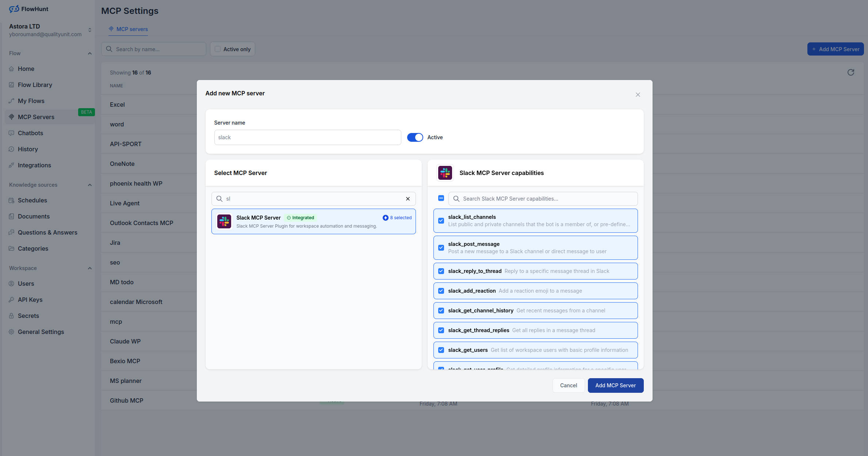
Task: Collapse the Flow sidebar group
Action: (x=90, y=53)
